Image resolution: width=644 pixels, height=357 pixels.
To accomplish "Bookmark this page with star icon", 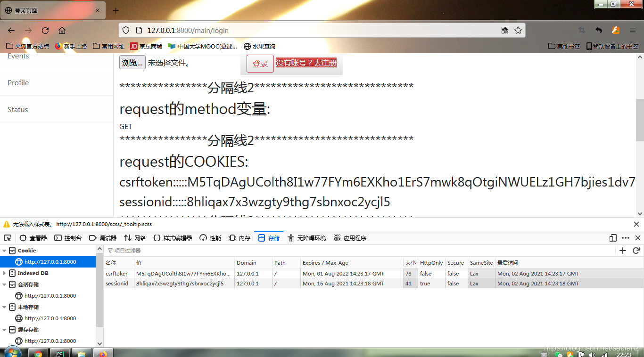I will tap(518, 30).
